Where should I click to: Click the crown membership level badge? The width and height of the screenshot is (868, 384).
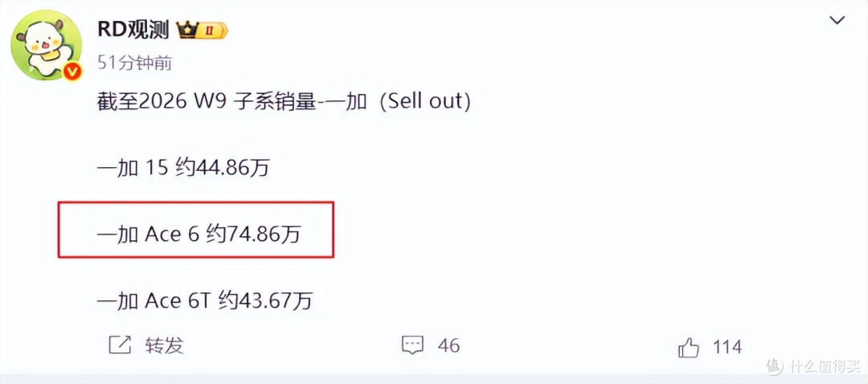202,30
